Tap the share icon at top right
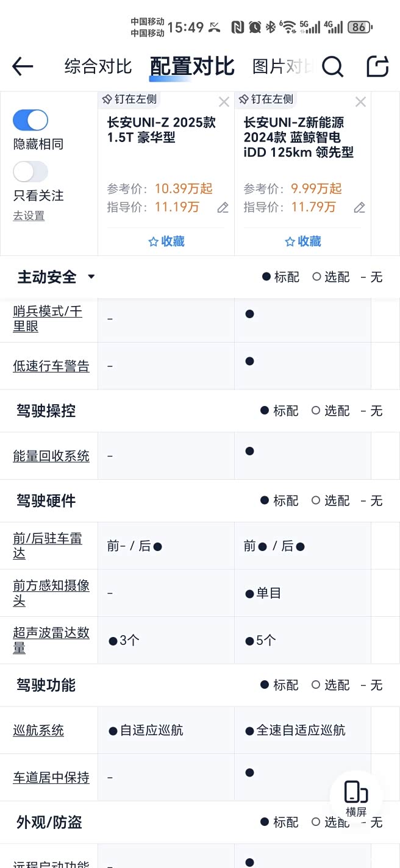 point(377,66)
